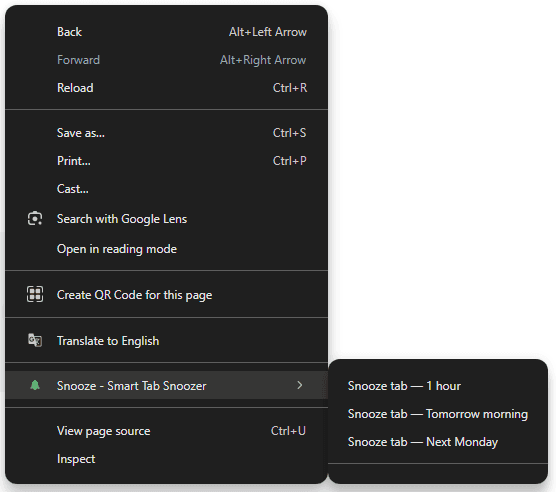Snooze tab until Tomorrow morning
The height and width of the screenshot is (492, 556).
pyautogui.click(x=438, y=414)
